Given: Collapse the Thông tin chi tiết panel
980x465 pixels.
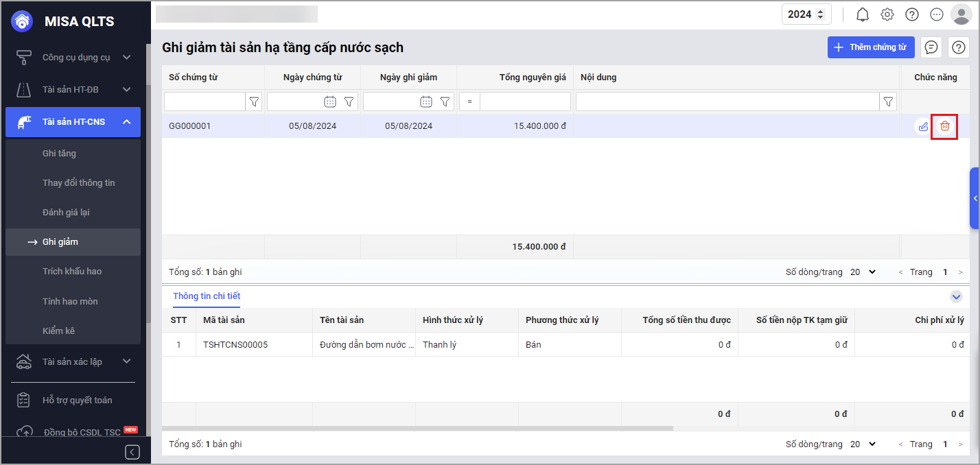Looking at the screenshot, I should coord(956,297).
